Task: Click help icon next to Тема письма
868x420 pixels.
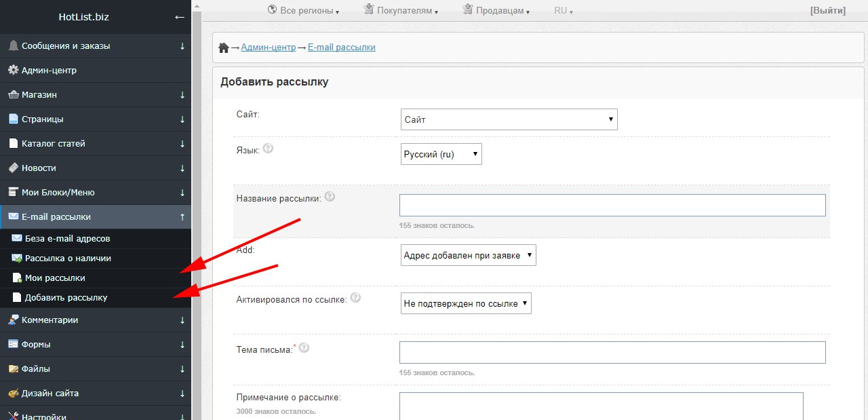Action: coord(304,348)
